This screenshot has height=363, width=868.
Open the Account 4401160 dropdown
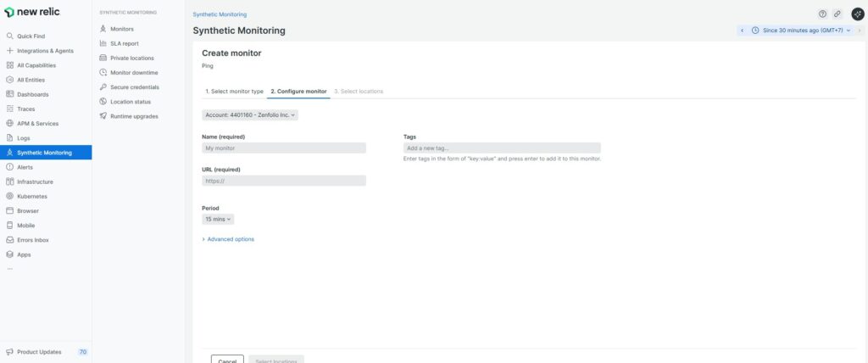[x=250, y=114]
